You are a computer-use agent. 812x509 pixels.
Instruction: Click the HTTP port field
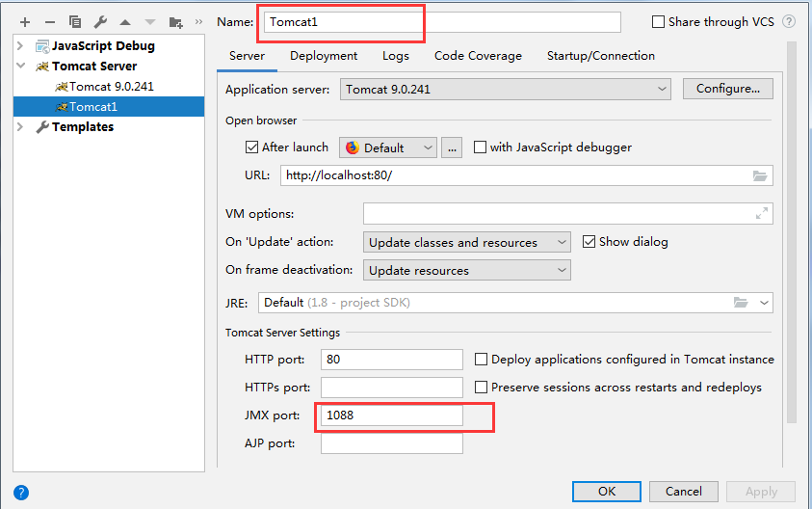coord(391,360)
